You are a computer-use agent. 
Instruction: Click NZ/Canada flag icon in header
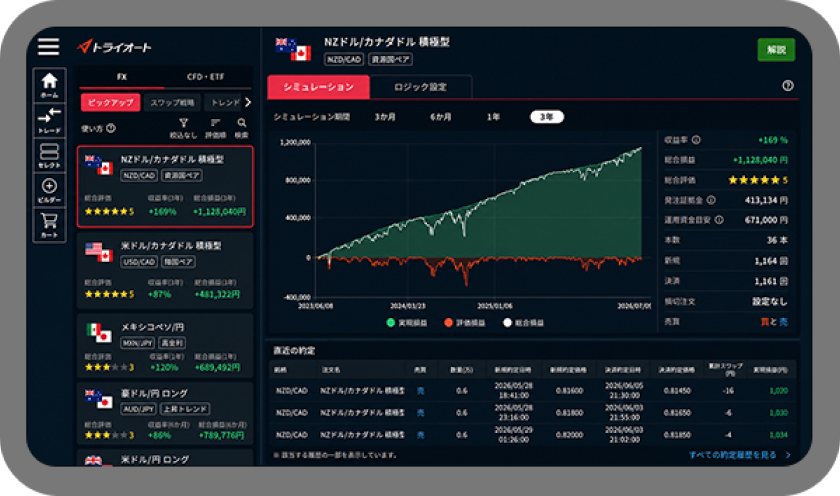(293, 49)
